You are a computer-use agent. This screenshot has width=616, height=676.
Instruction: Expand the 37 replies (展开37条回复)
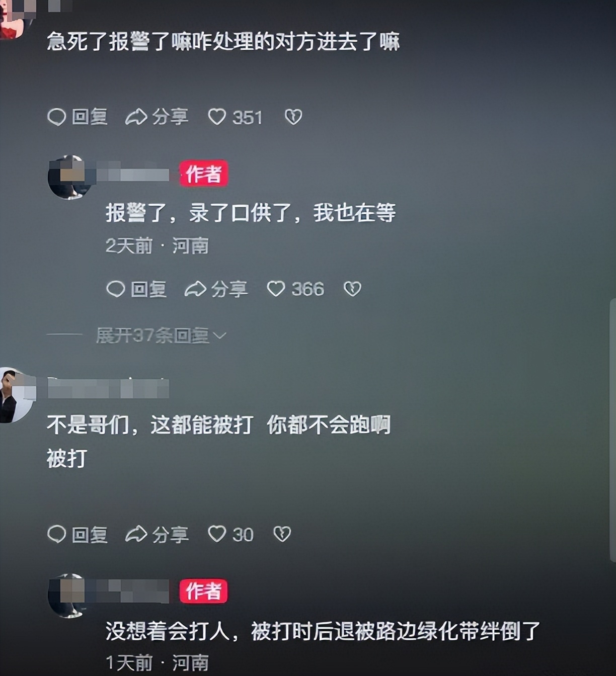(161, 335)
